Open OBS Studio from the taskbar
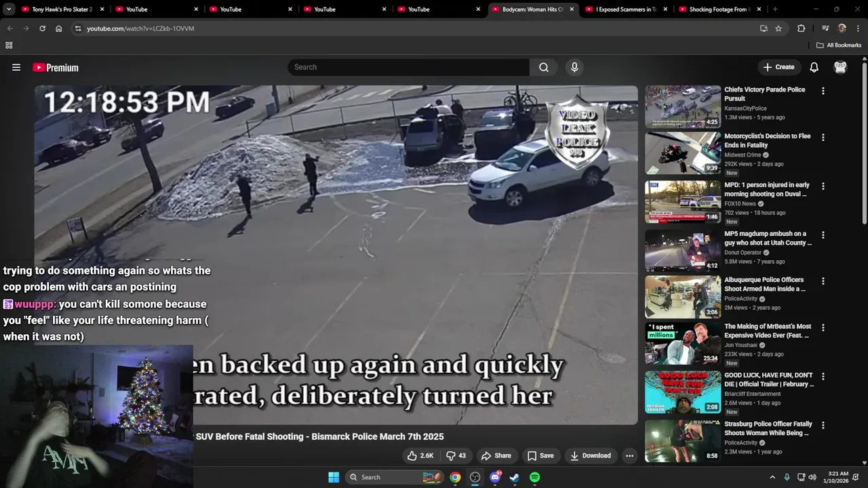 (475, 477)
